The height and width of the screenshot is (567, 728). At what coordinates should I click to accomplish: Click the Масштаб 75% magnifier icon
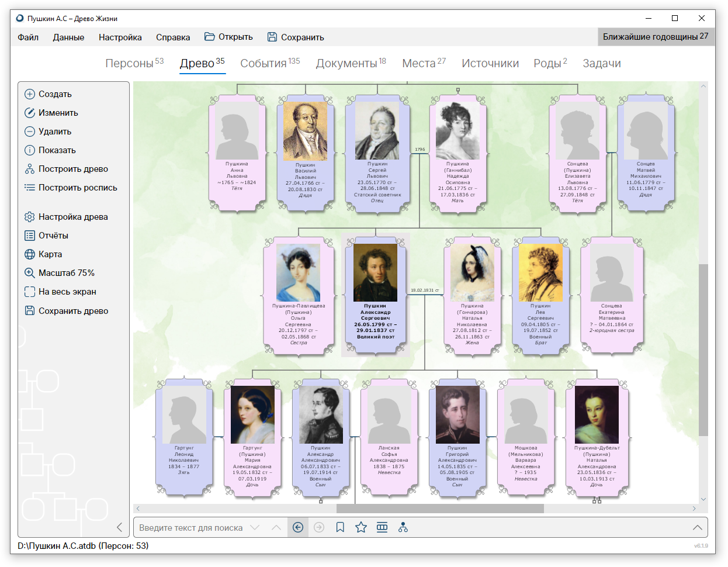pyautogui.click(x=30, y=273)
